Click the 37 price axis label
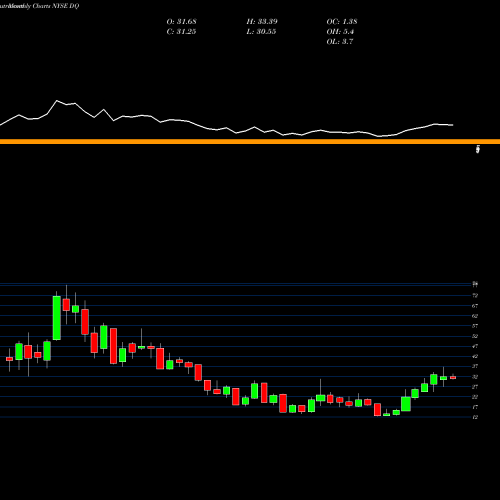The width and height of the screenshot is (500, 500). (x=475, y=366)
